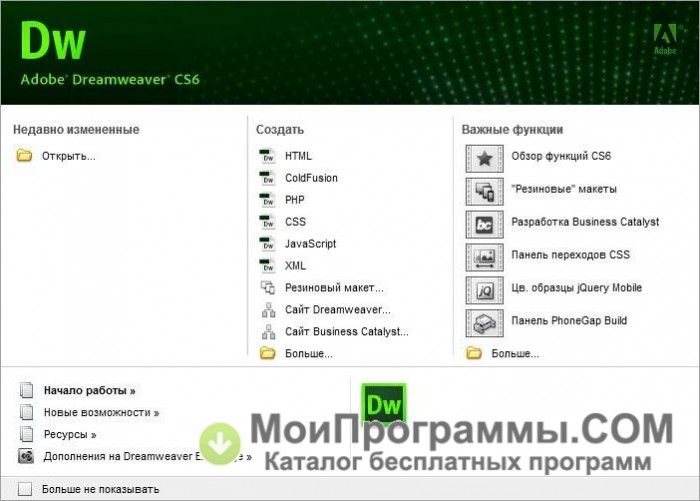Enable the Больше не показывать checkbox
The height and width of the screenshot is (501, 700).
click(x=25, y=489)
